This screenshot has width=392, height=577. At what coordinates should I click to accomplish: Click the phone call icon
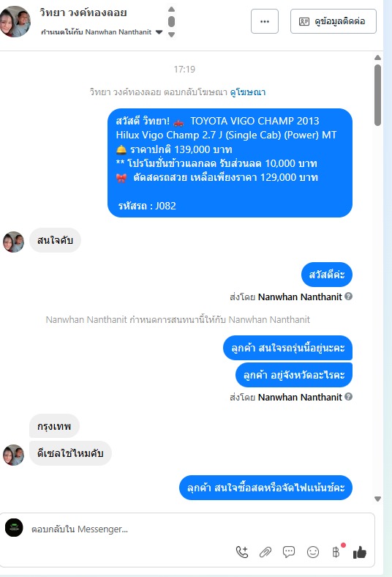(x=242, y=552)
